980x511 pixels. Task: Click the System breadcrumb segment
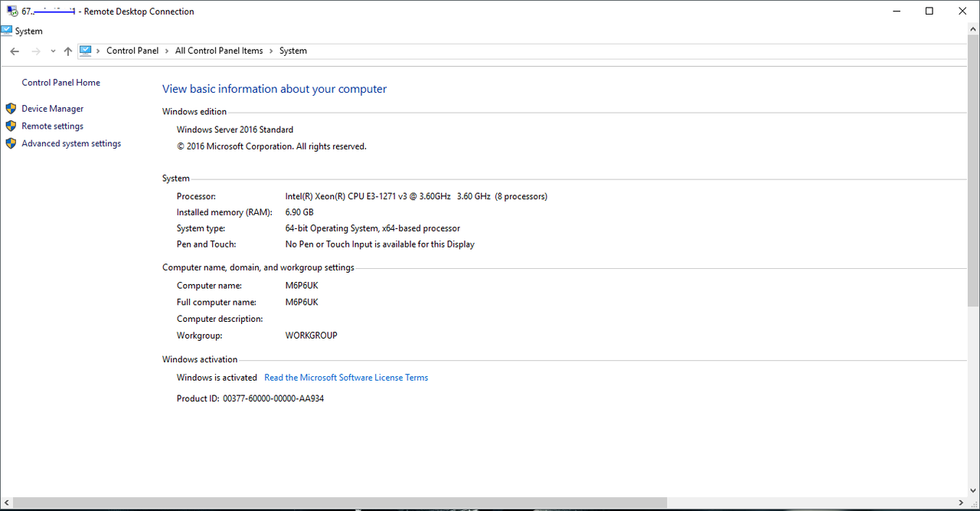pos(293,51)
